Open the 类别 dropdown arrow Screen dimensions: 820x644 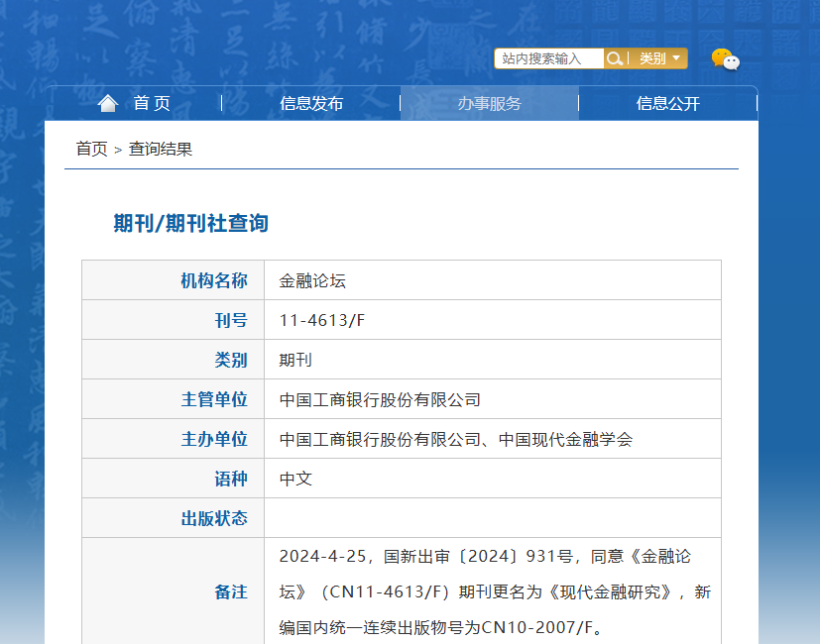[x=676, y=58]
